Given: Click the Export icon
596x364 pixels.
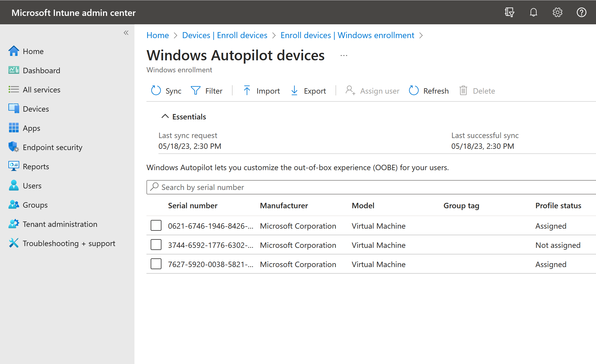Looking at the screenshot, I should 294,90.
